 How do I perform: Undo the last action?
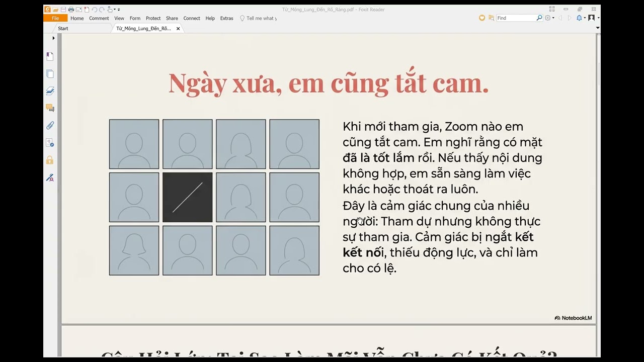(94, 10)
